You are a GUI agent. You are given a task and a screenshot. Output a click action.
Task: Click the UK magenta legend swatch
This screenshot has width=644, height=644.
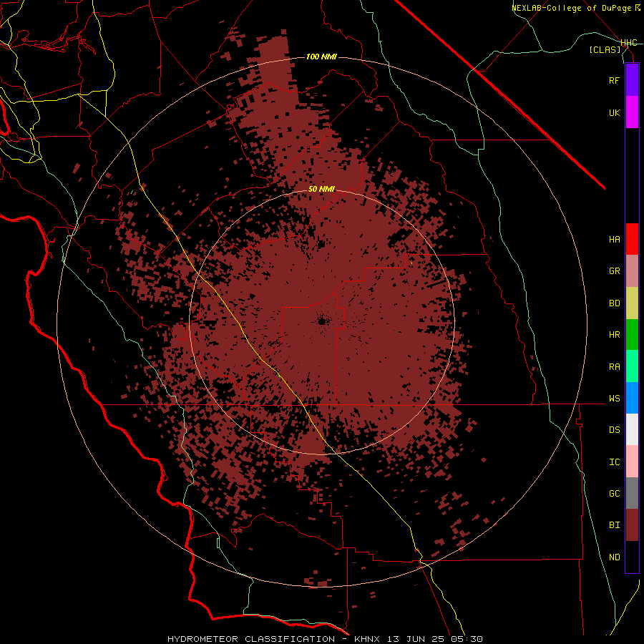click(632, 112)
